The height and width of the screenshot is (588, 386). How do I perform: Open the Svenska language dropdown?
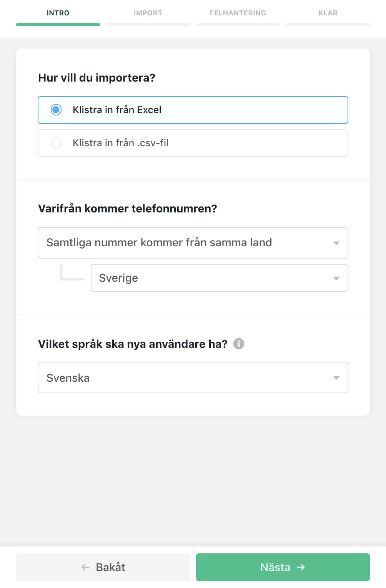coord(193,378)
